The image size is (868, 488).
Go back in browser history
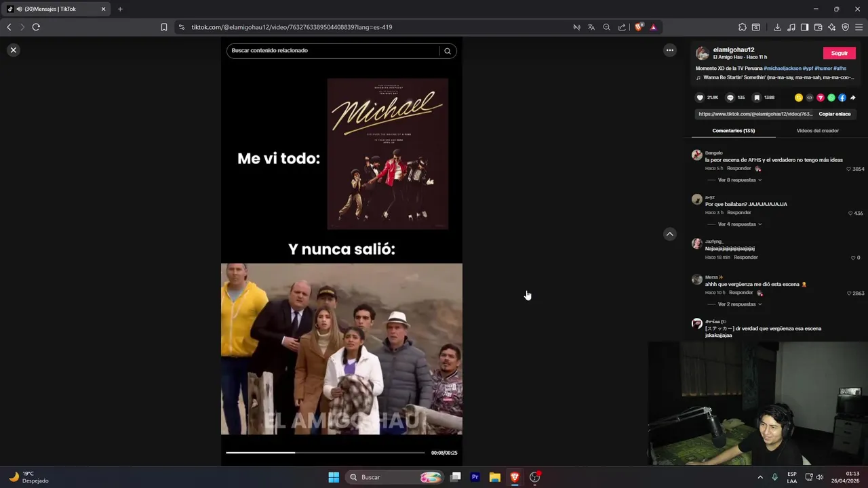(9, 27)
